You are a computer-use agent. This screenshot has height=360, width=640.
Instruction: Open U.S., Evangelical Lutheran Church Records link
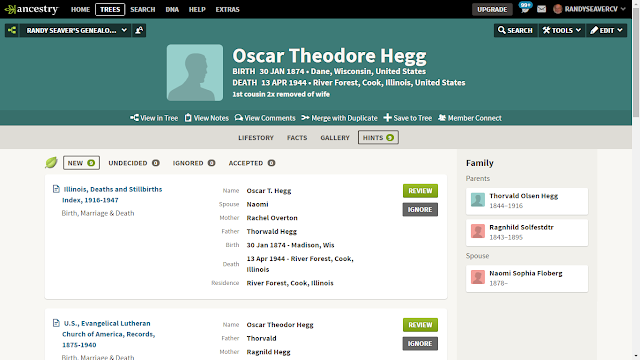tap(109, 334)
